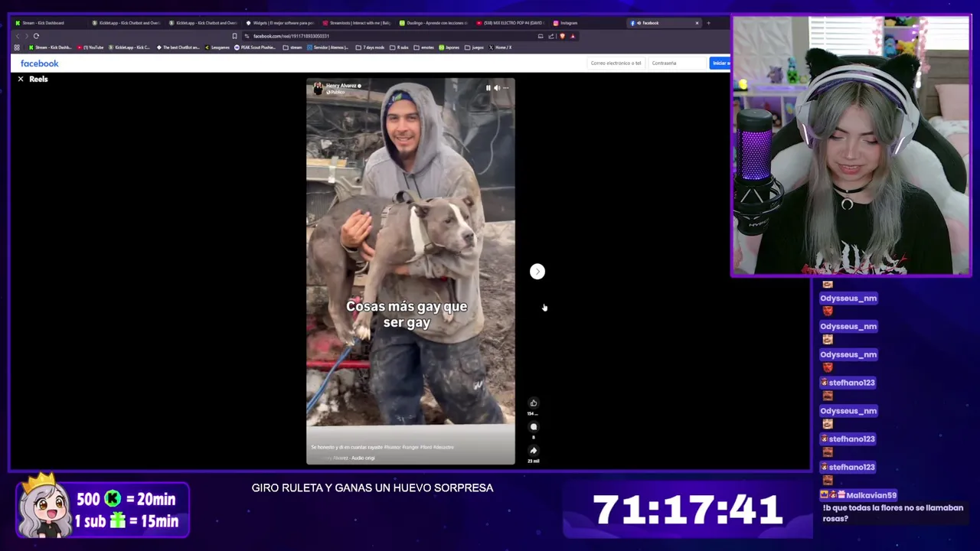Viewport: 980px width, 551px height.
Task: Expand the juegos bookmarks folder
Action: click(475, 47)
